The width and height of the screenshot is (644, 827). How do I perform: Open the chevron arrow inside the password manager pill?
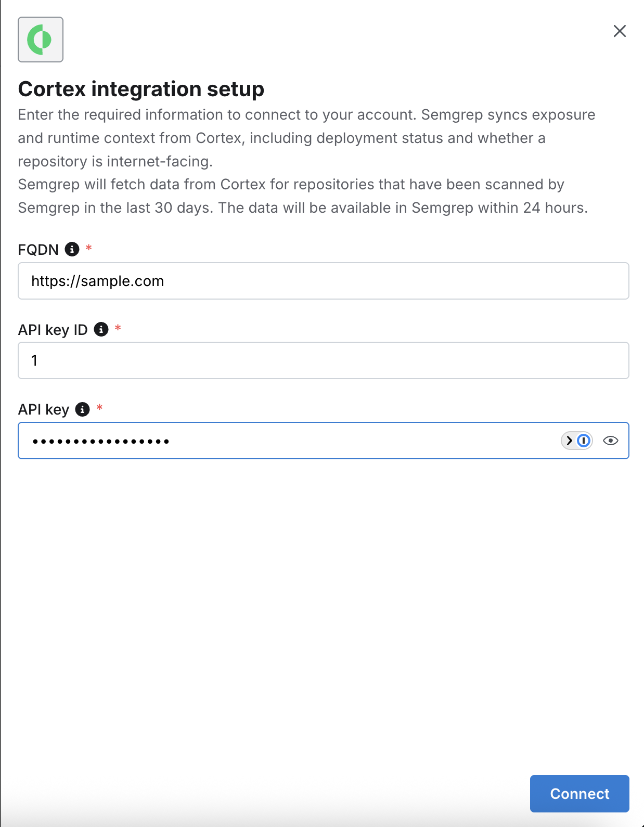[x=569, y=441]
